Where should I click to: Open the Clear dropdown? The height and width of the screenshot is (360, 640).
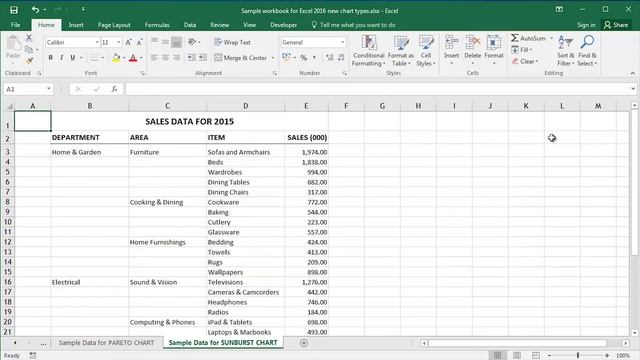525,61
